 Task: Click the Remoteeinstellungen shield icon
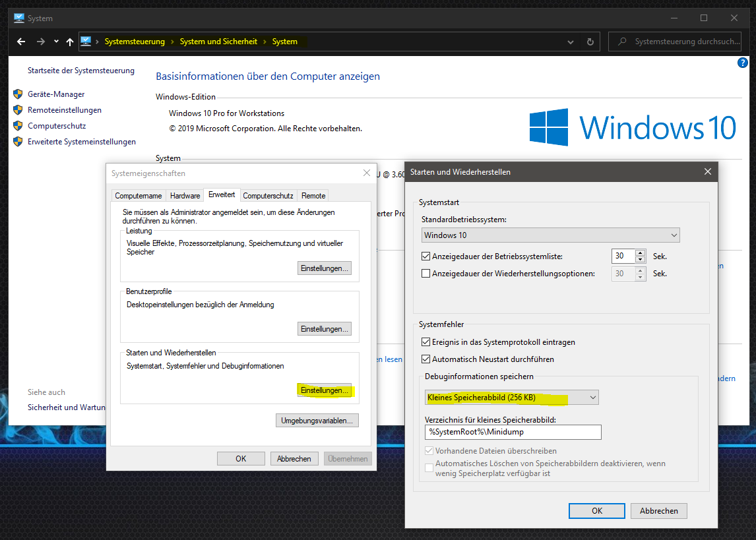coord(18,110)
